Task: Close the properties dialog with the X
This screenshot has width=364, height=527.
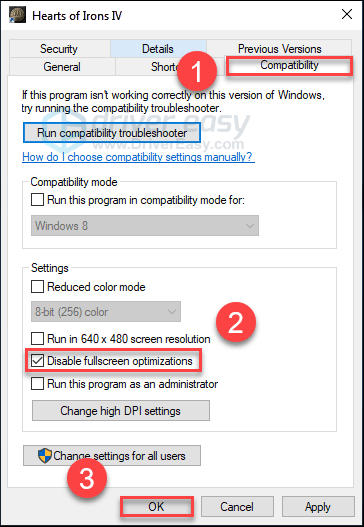Action: click(347, 14)
